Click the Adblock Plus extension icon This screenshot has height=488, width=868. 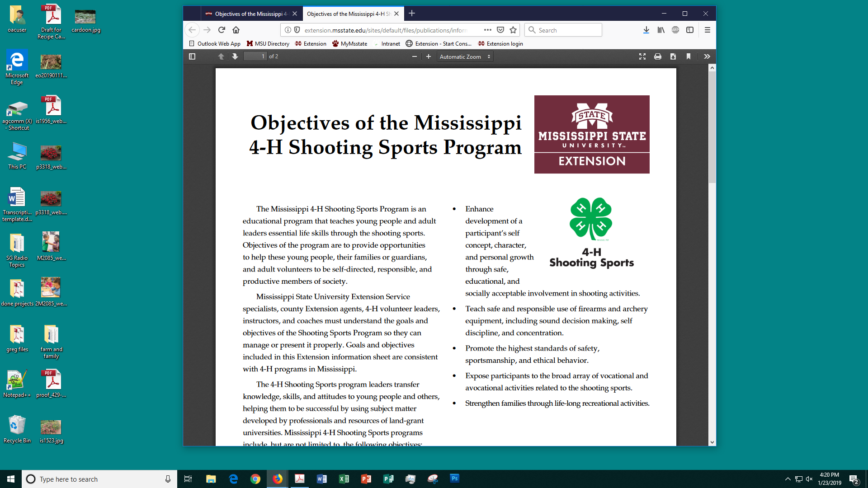pyautogui.click(x=675, y=30)
